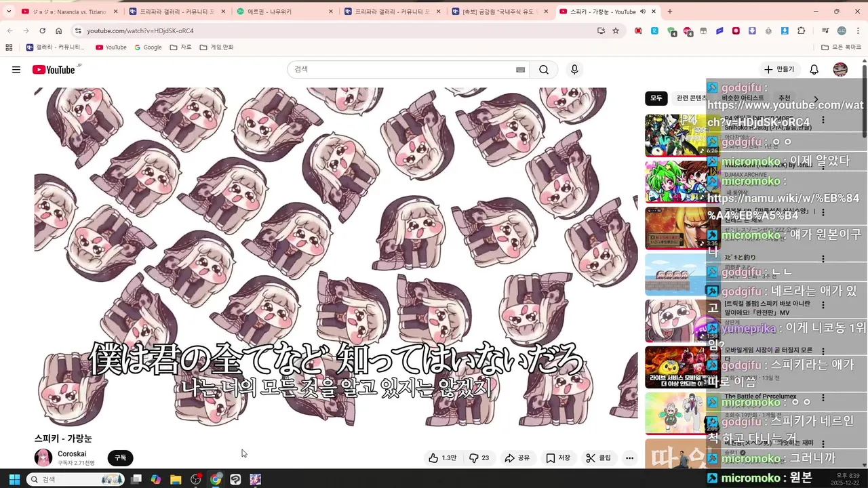868x488 pixels.
Task: Bookmark this page with star icon
Action: [x=616, y=30]
